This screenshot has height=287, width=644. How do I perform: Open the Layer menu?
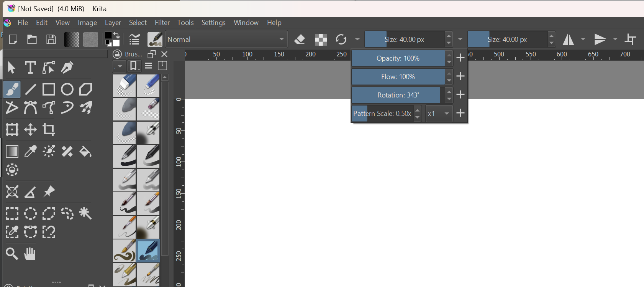pos(113,23)
